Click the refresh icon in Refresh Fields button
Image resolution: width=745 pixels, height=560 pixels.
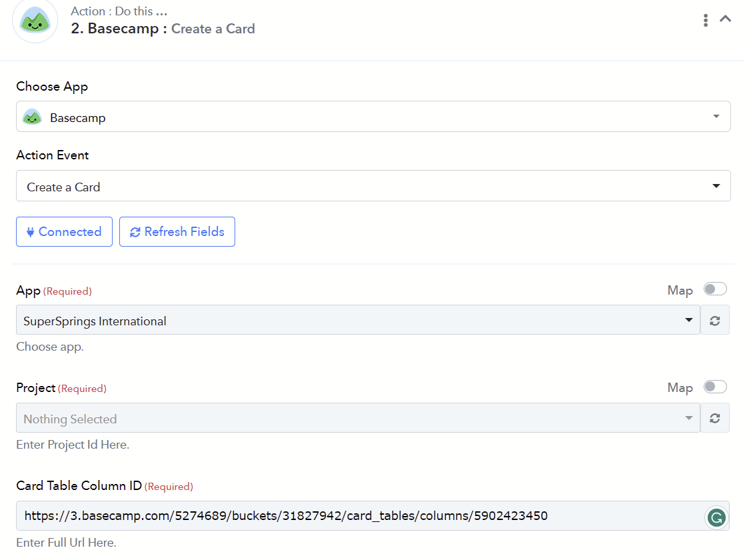(x=135, y=232)
